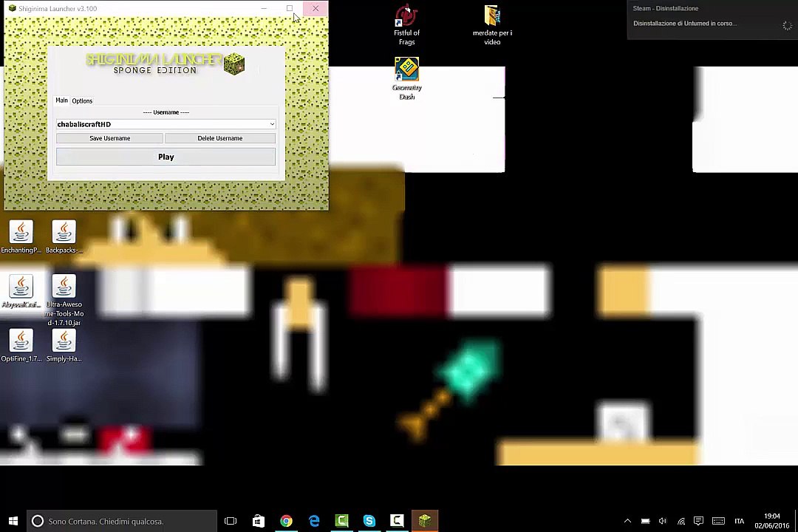Switch to the Main tab

pyautogui.click(x=61, y=100)
